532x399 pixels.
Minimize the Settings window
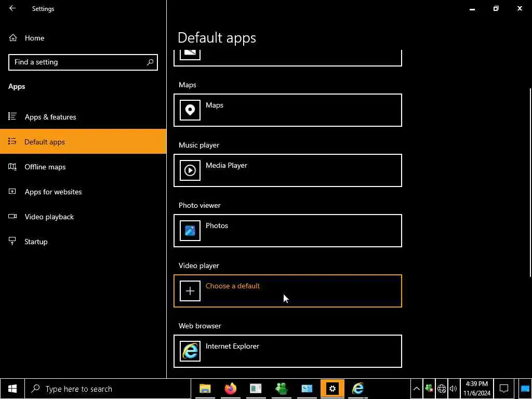tap(472, 9)
